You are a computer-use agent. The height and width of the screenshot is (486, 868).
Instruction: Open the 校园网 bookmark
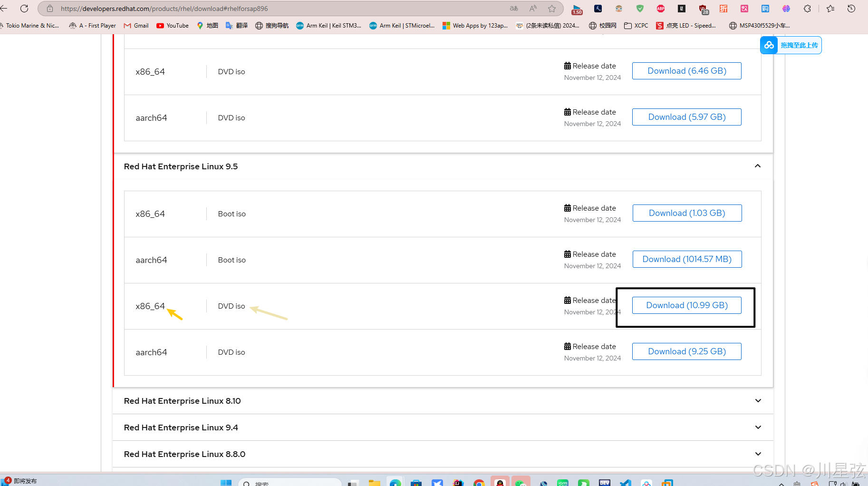(602, 26)
